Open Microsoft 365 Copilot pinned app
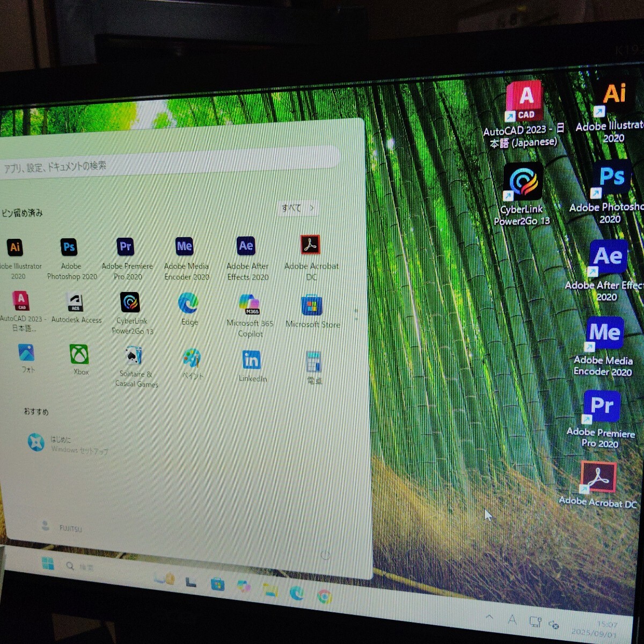The height and width of the screenshot is (644, 644). 250,316
